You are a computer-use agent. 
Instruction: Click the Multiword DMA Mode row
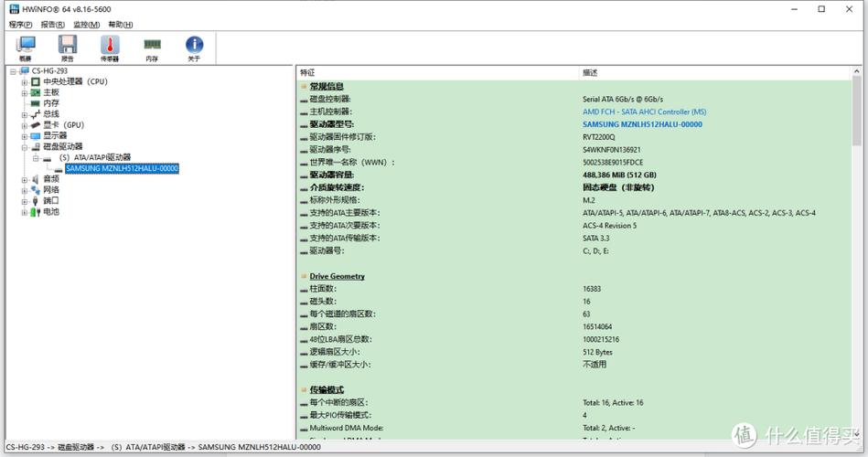574,428
